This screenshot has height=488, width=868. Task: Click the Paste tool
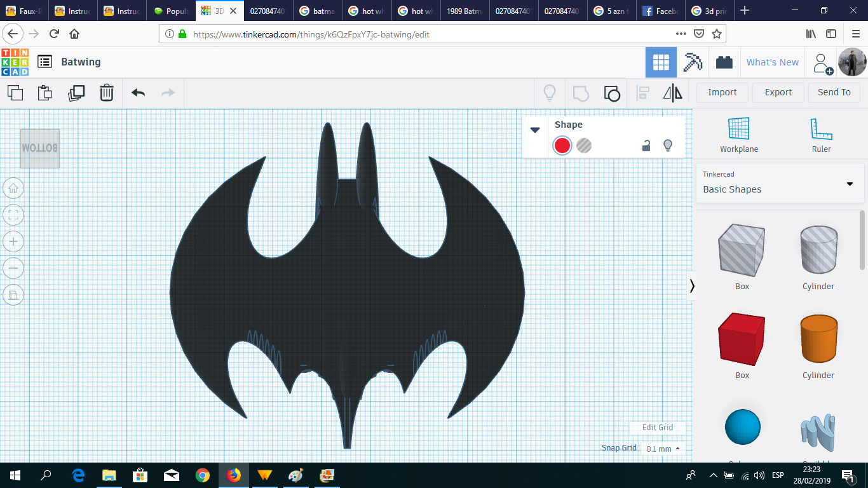tap(45, 93)
